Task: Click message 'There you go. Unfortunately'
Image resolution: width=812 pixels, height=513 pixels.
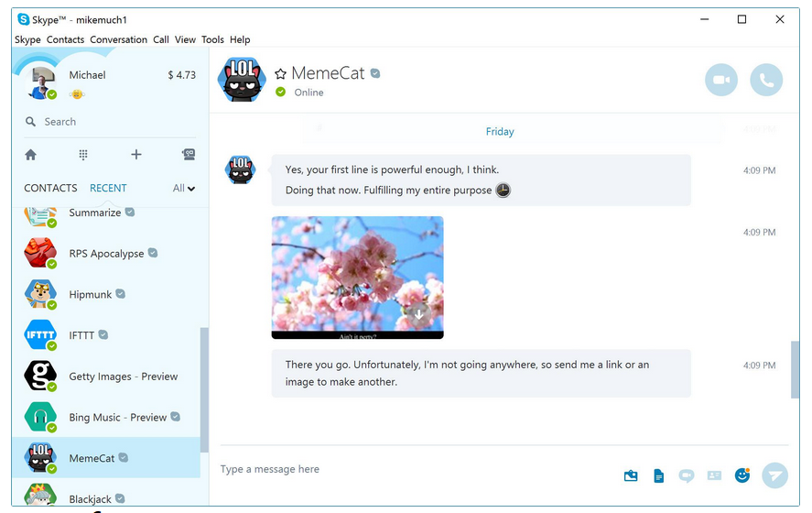Action: pos(482,373)
